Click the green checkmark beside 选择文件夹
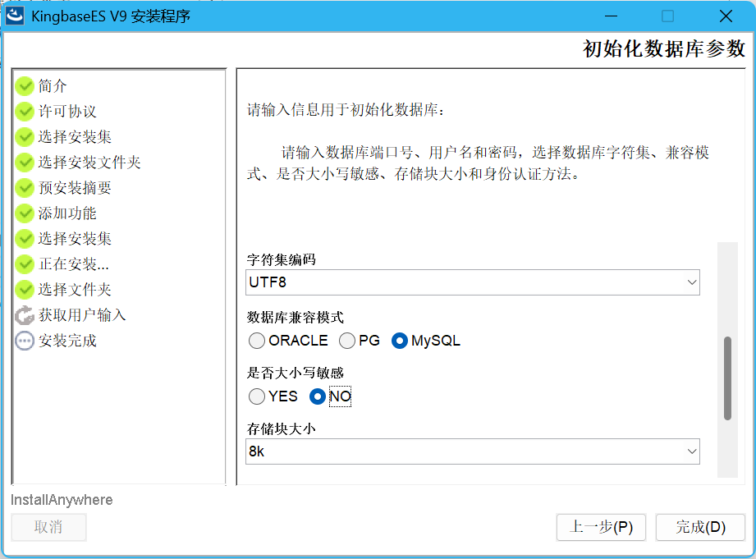Screen dimensions: 756x559 pos(25,290)
